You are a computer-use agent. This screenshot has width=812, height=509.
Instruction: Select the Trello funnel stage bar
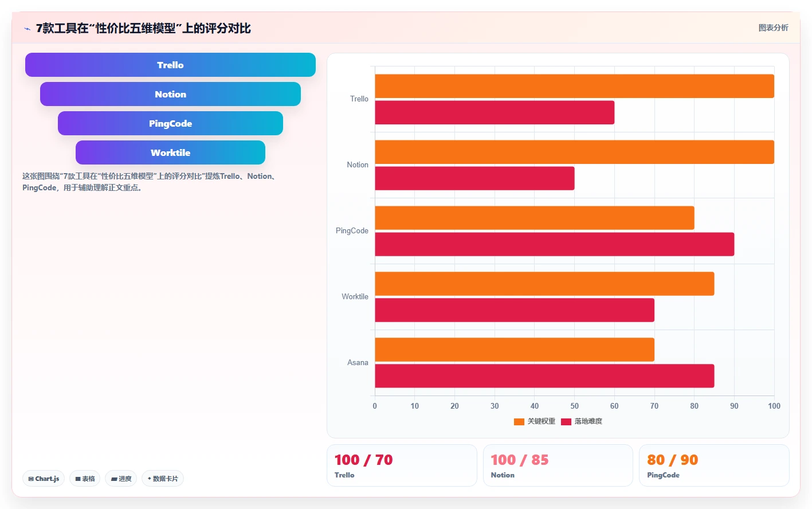[x=170, y=65]
